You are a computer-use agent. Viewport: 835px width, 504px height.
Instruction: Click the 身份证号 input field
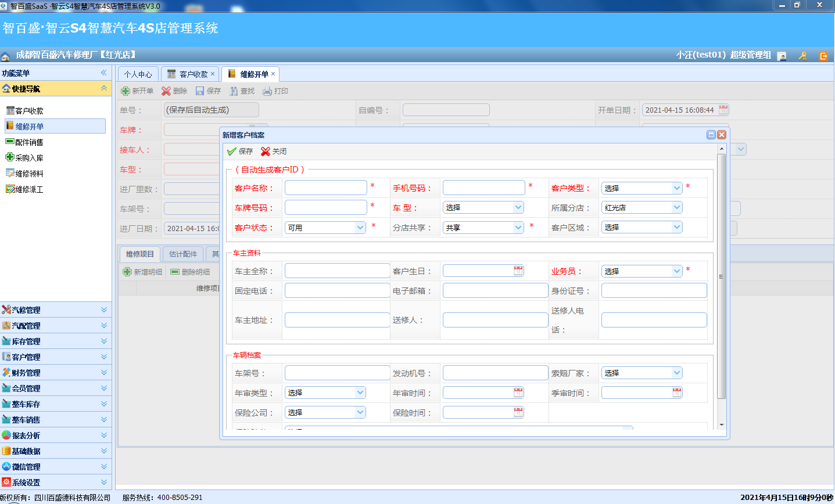coord(654,290)
